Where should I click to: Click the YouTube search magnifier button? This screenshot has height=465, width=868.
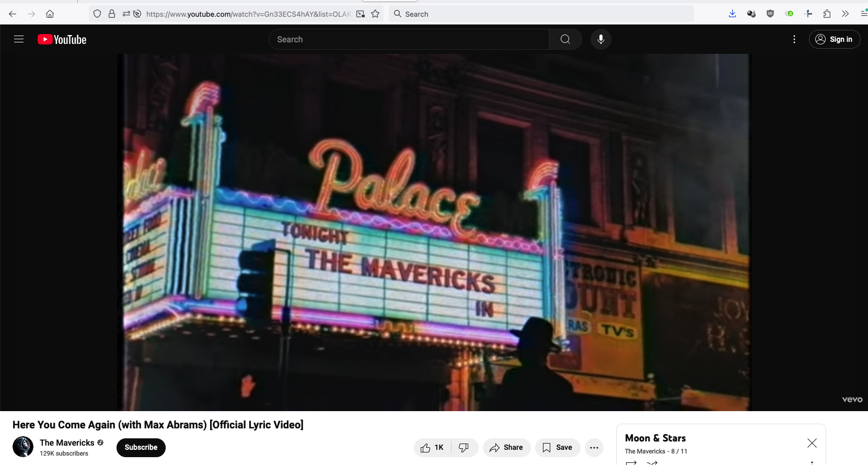565,39
